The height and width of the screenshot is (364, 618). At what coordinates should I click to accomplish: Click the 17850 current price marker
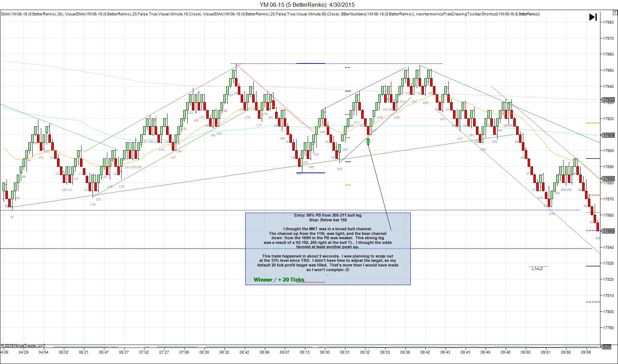pyautogui.click(x=609, y=231)
